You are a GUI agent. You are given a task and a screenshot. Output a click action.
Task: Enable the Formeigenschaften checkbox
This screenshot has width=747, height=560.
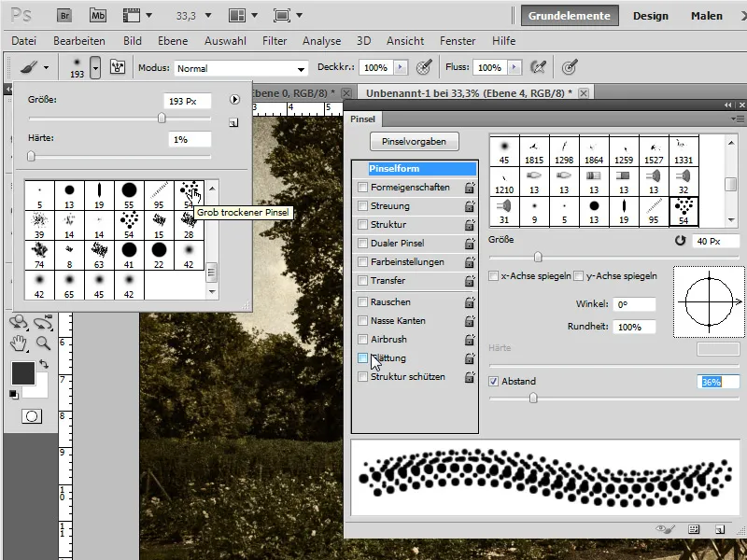point(362,188)
